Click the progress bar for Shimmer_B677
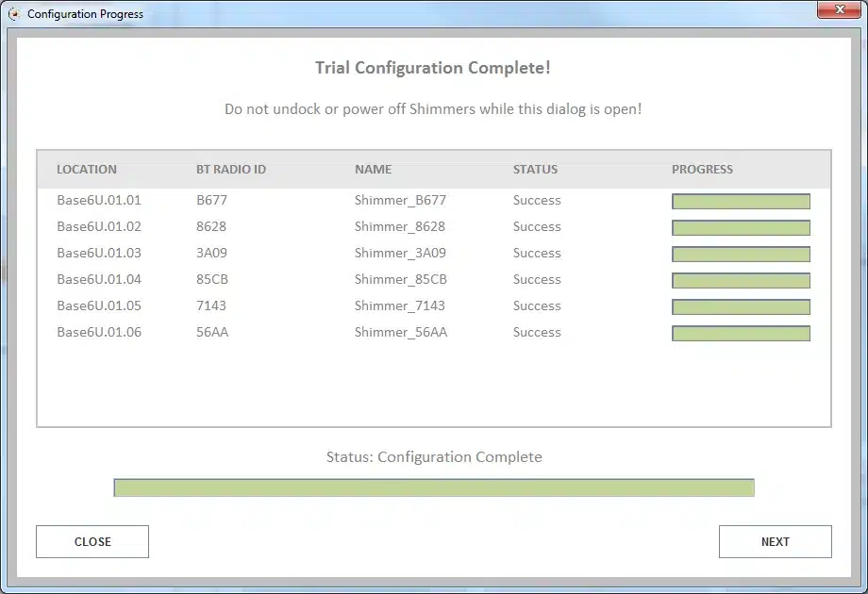 (x=742, y=202)
